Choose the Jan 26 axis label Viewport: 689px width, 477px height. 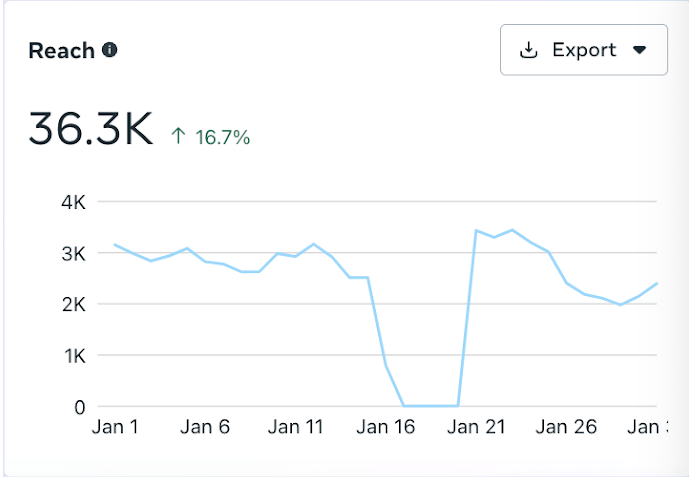tap(566, 427)
